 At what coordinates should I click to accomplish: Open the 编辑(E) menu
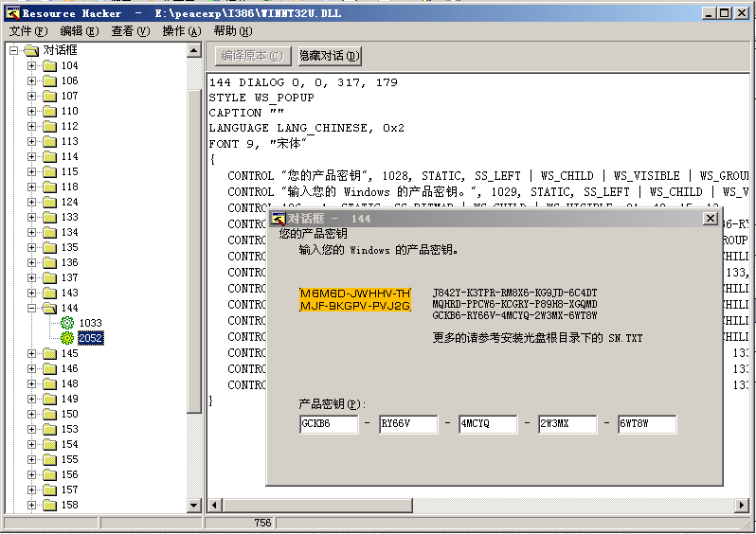point(80,31)
